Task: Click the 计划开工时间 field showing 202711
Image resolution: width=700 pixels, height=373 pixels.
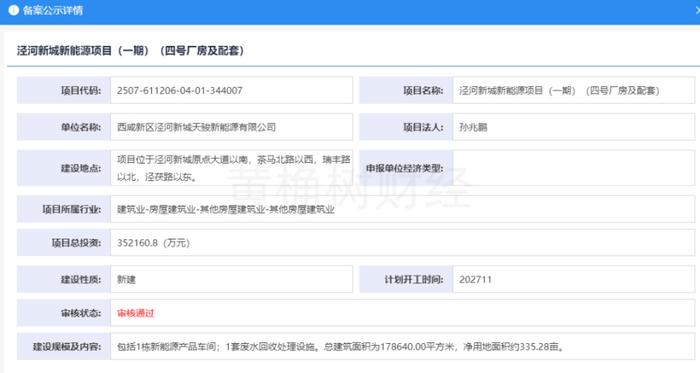Action: point(574,279)
